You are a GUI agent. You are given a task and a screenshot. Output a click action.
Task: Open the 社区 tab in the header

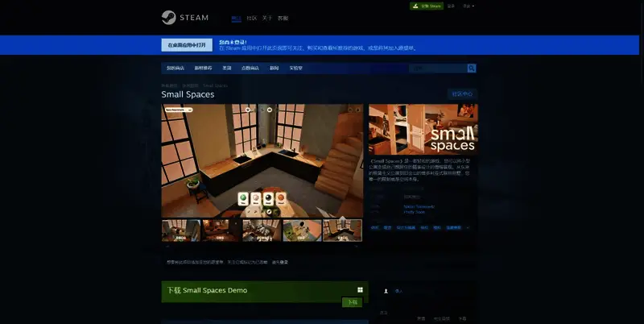coord(251,18)
